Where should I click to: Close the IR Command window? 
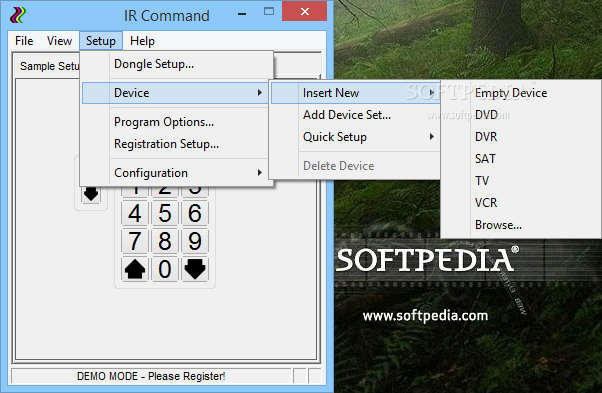tap(305, 12)
